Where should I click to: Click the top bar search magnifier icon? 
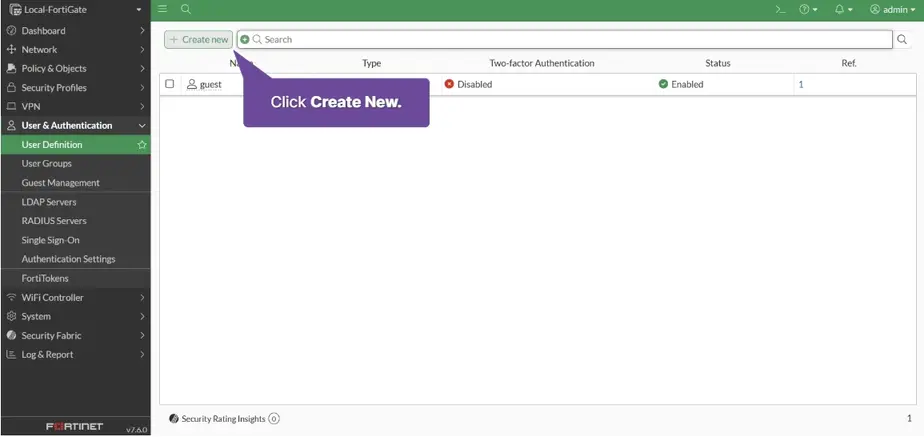186,9
